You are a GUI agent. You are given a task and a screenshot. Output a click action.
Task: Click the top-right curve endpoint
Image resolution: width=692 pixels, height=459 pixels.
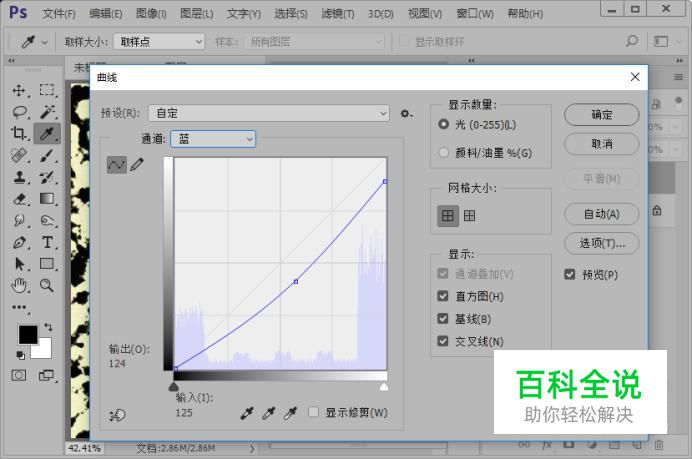(x=385, y=181)
